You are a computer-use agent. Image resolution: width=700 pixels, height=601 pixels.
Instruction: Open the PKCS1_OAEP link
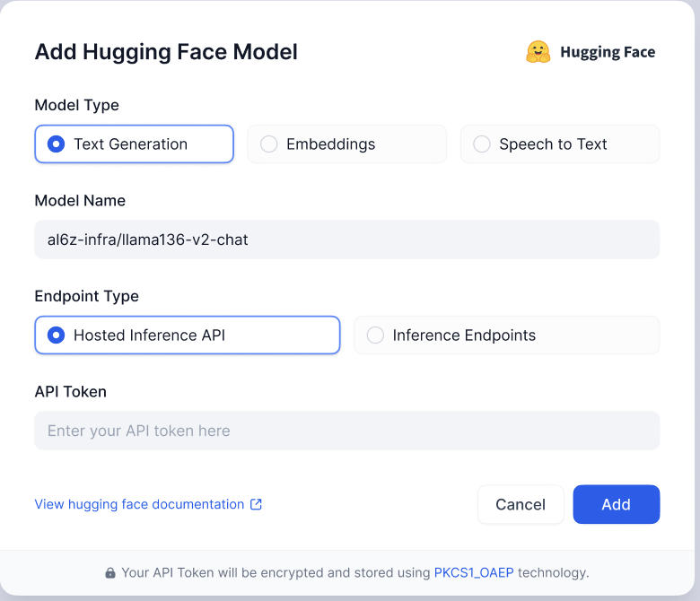(474, 572)
